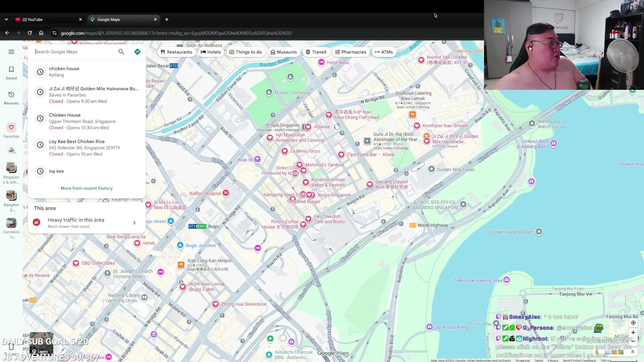Zoom in the map with plus button
Viewport: 644px width, 362px height.
[x=633, y=333]
